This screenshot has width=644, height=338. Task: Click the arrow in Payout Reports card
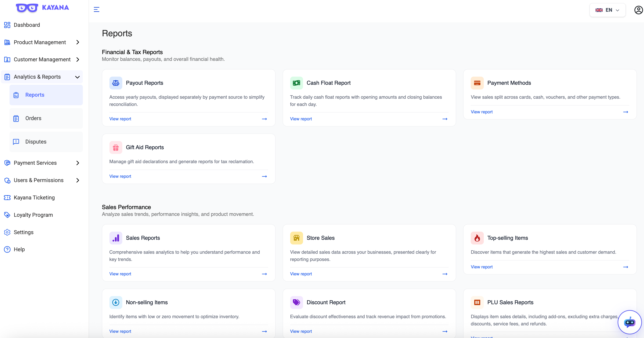pyautogui.click(x=264, y=119)
